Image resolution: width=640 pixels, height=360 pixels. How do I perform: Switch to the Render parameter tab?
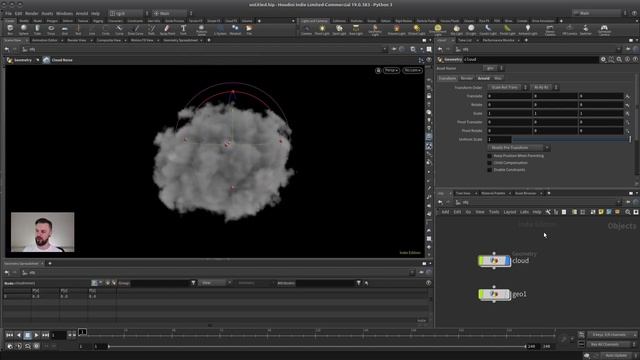[x=467, y=78]
